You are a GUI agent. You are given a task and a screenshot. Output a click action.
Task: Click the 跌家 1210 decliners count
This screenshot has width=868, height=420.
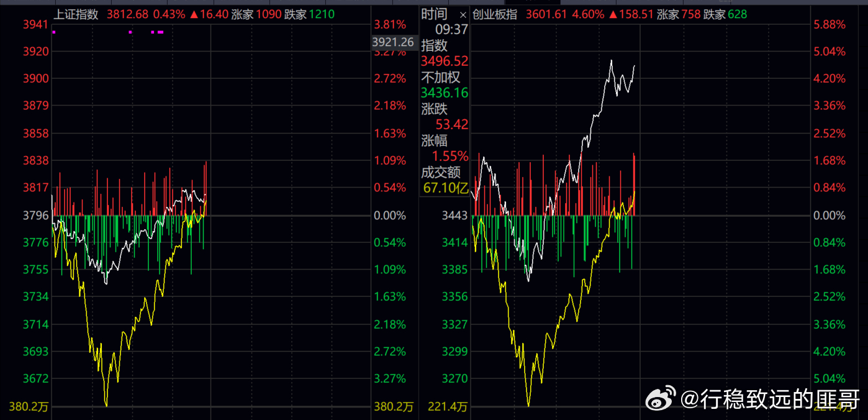tap(309, 14)
